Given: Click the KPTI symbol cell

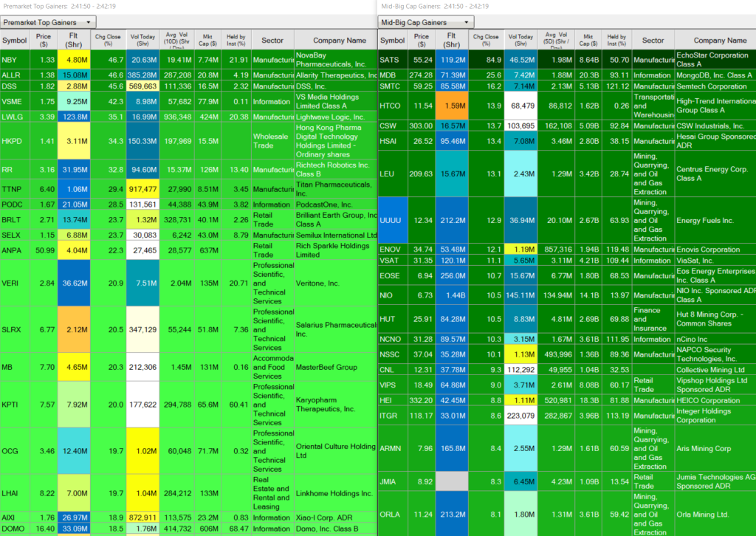Looking at the screenshot, I should point(15,405).
